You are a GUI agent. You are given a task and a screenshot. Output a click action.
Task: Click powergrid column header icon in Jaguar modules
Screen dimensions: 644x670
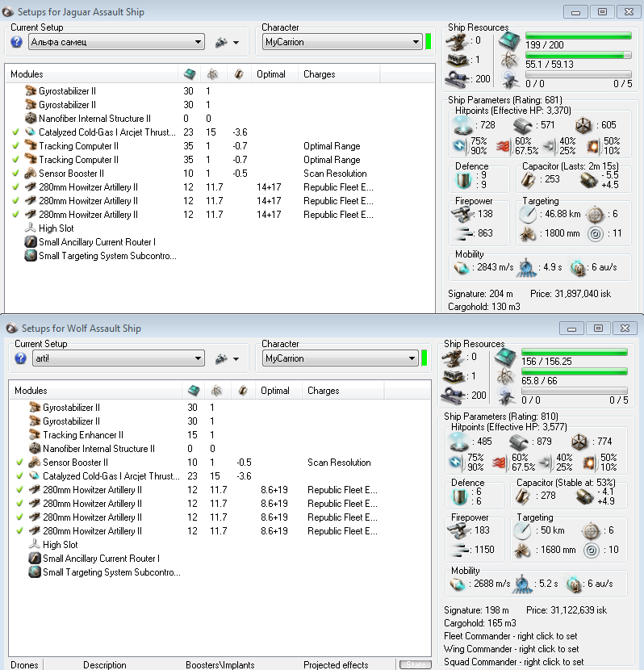212,74
